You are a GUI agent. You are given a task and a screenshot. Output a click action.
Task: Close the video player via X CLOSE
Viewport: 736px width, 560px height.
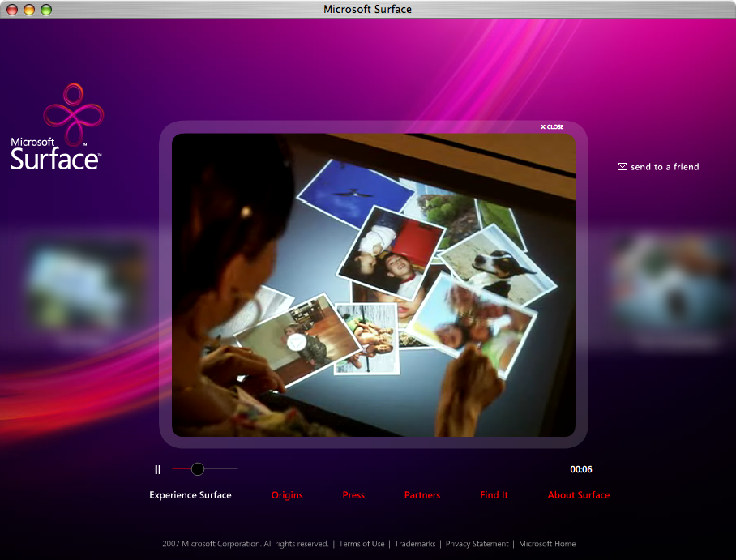(552, 126)
